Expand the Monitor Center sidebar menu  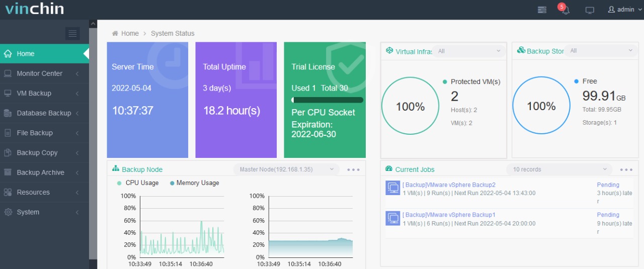click(44, 73)
